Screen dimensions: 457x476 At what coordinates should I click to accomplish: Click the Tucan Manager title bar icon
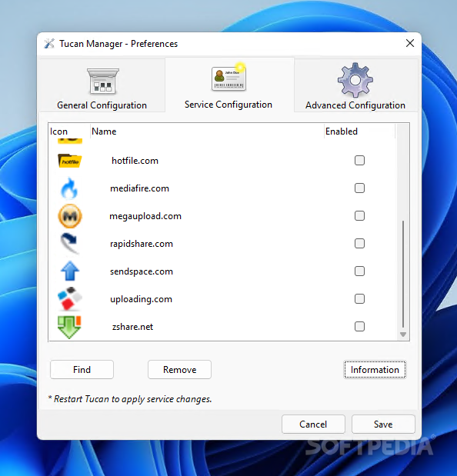[x=49, y=44]
